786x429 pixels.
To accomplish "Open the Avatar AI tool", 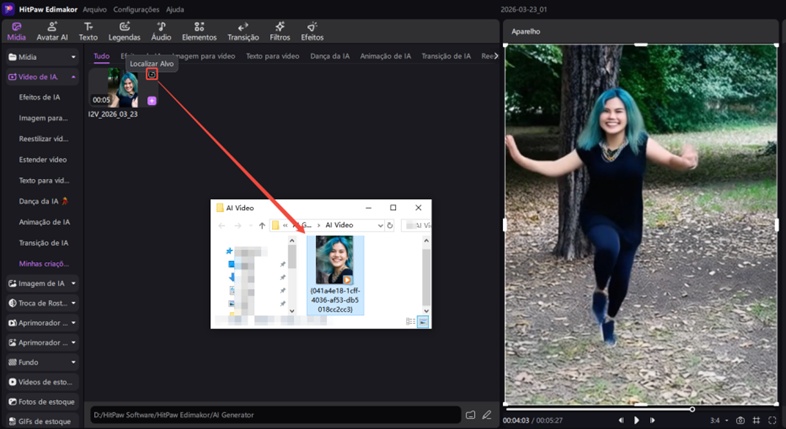I will pyautogui.click(x=52, y=31).
